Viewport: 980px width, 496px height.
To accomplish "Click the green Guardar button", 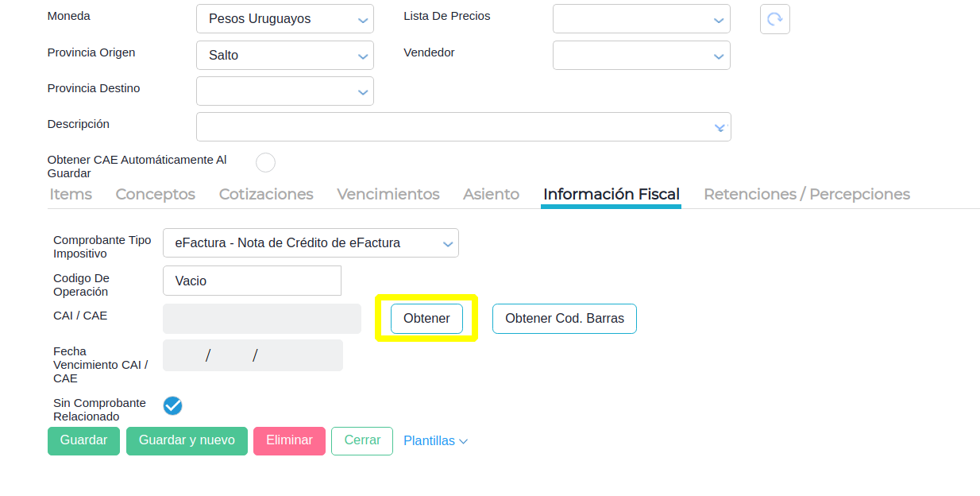I will tap(83, 441).
